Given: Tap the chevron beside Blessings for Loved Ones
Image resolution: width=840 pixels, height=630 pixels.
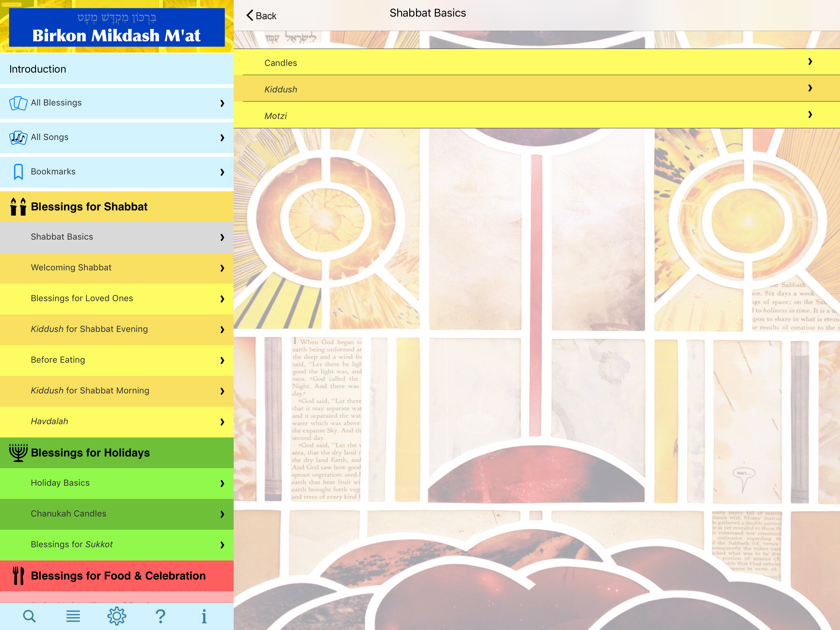Looking at the screenshot, I should tap(222, 299).
